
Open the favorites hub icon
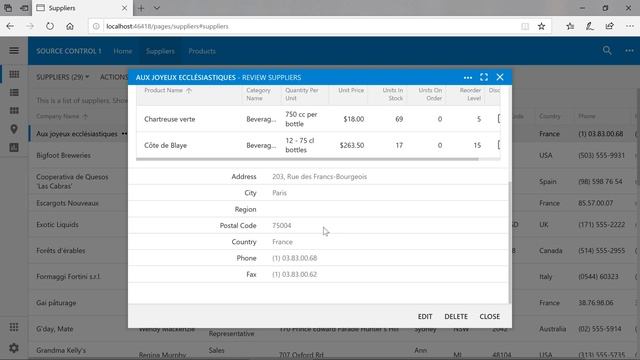pos(570,26)
